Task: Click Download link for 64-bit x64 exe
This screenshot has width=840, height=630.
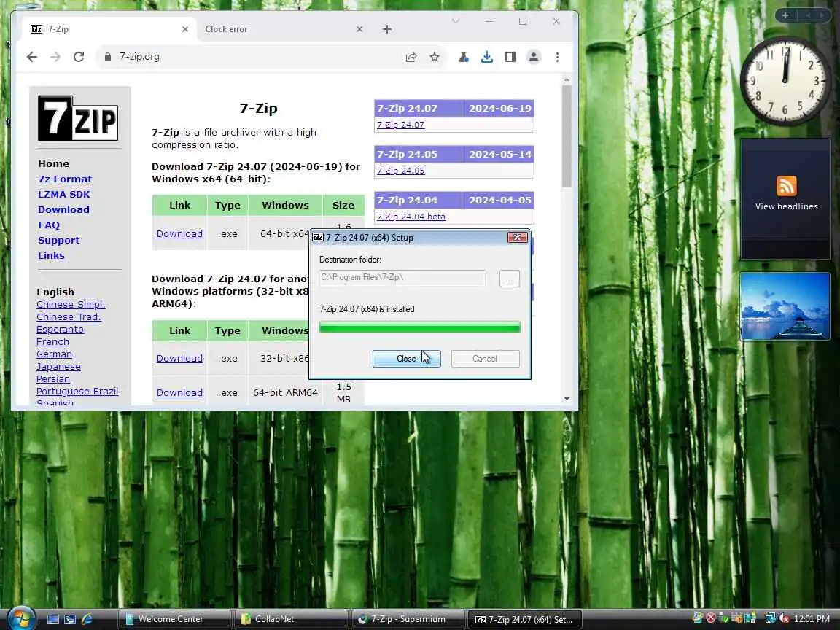Action: click(179, 233)
